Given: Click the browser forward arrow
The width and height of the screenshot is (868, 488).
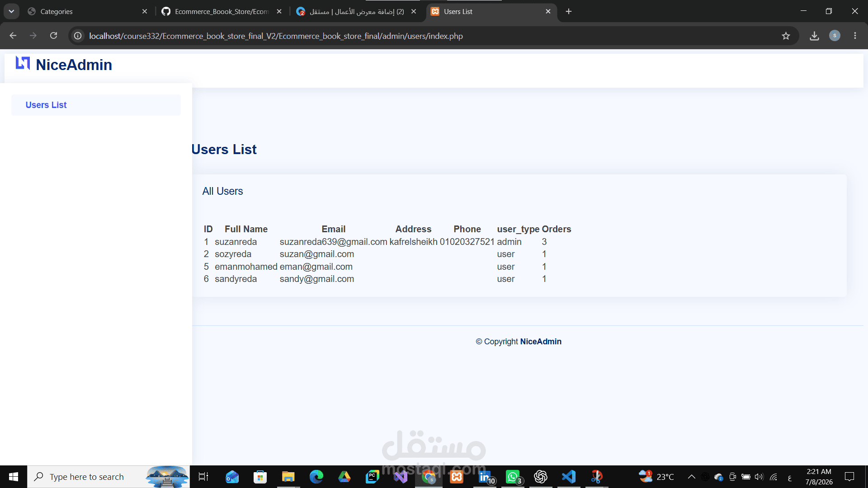Looking at the screenshot, I should click(x=33, y=36).
